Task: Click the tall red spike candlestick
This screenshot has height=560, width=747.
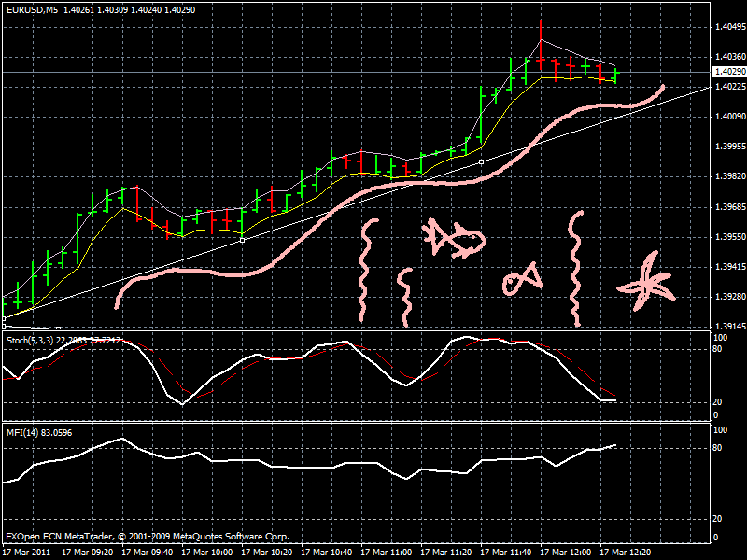Action: pos(540,42)
